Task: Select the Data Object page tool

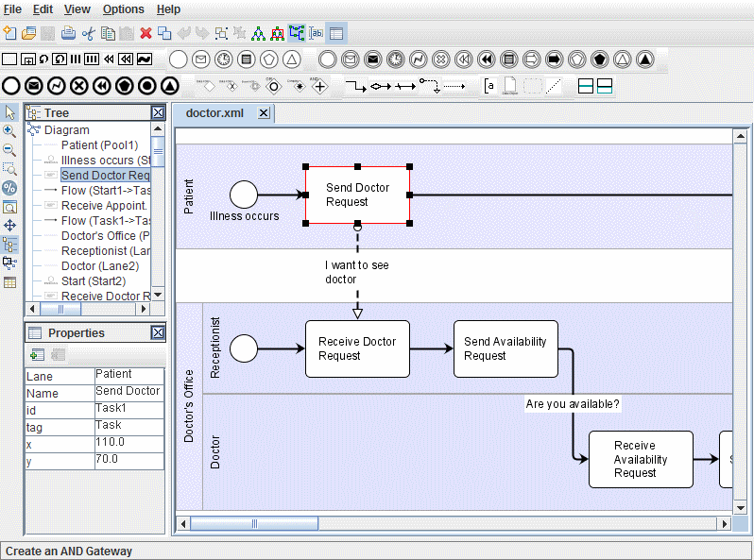Action: pos(510,86)
